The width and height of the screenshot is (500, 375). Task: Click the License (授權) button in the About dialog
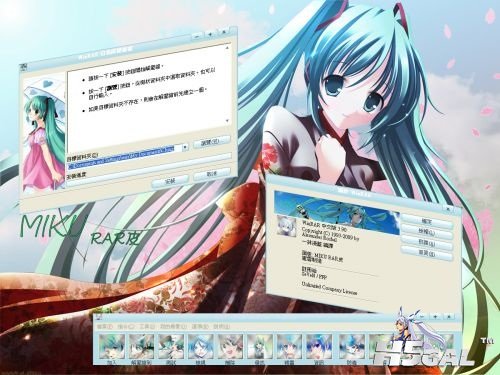[x=427, y=232]
